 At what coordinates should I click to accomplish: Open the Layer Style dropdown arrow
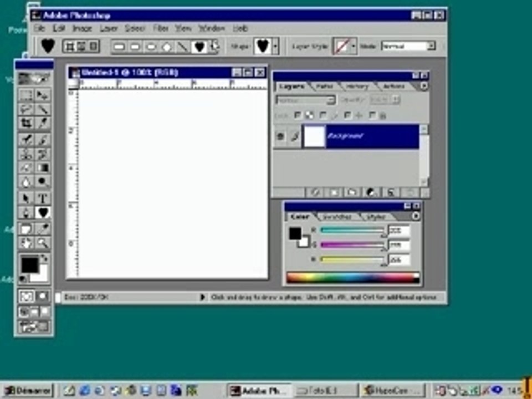coord(353,46)
